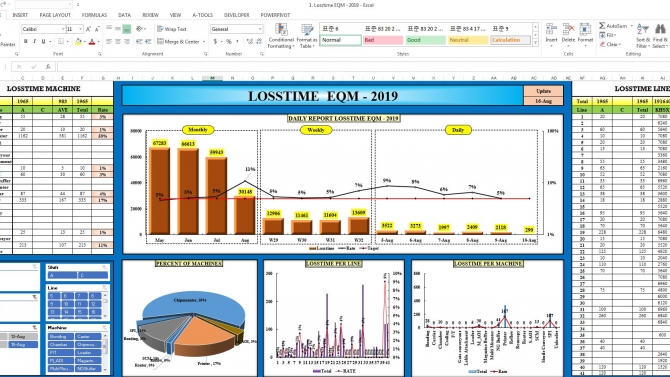The height and width of the screenshot is (377, 670).
Task: Expand the cell styles gallery
Action: click(535, 43)
